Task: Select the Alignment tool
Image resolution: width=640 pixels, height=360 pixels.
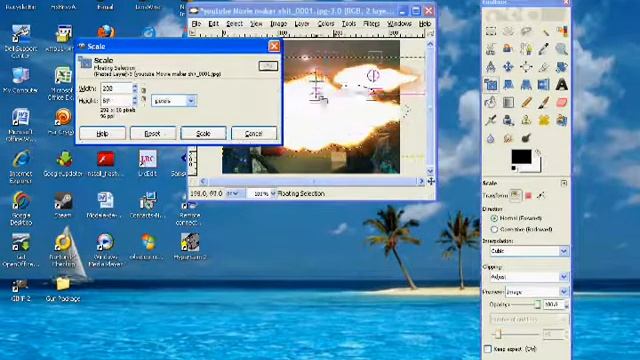Action: [x=526, y=67]
